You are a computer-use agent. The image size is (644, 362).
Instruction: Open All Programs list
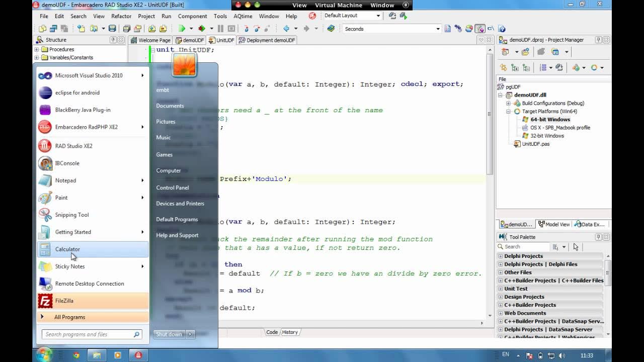93,317
